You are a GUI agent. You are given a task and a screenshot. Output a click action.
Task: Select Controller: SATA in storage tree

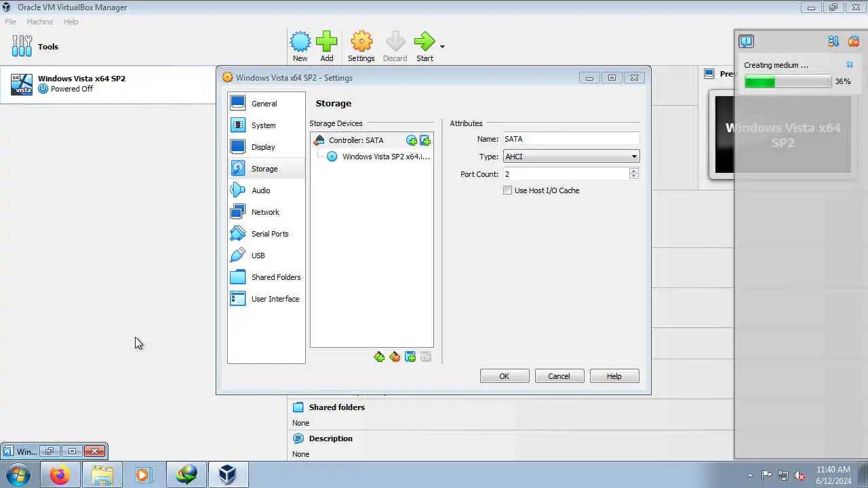coord(356,140)
